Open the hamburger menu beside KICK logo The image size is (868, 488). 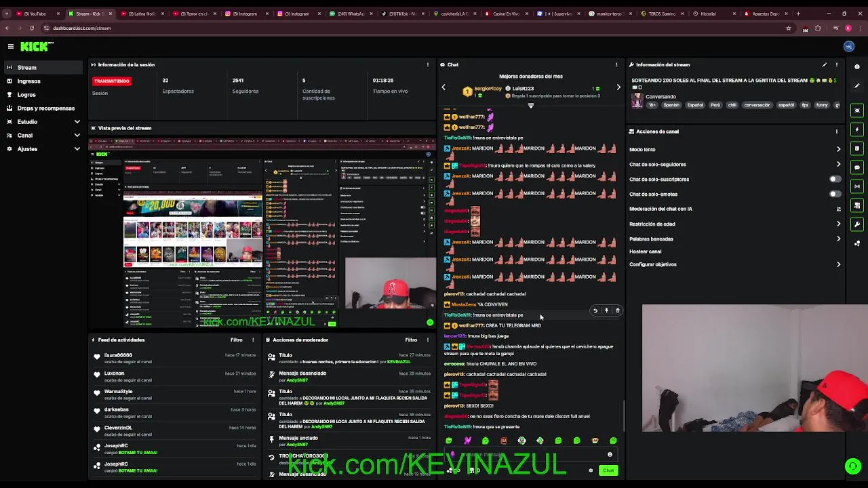11,46
